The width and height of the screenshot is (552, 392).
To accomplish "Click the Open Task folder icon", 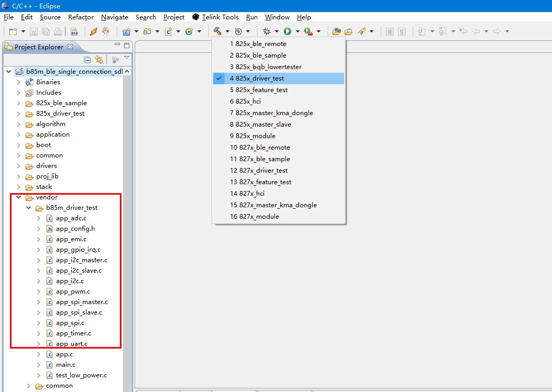I will click(x=348, y=31).
